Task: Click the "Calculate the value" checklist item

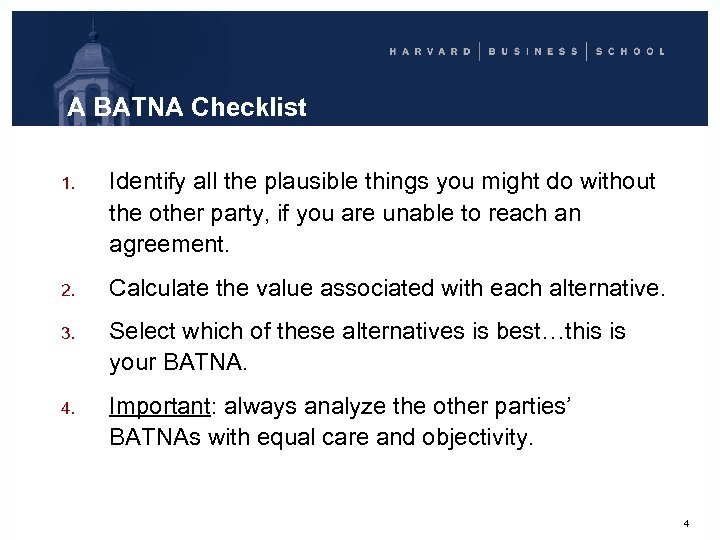Action: 386,289
